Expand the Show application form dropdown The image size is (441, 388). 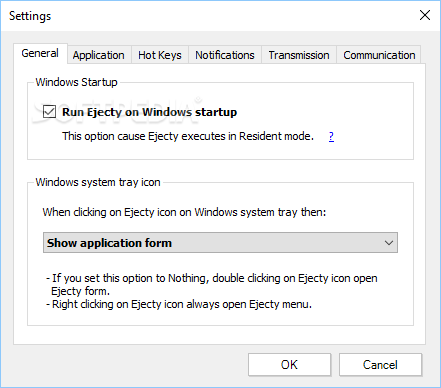[x=220, y=243]
